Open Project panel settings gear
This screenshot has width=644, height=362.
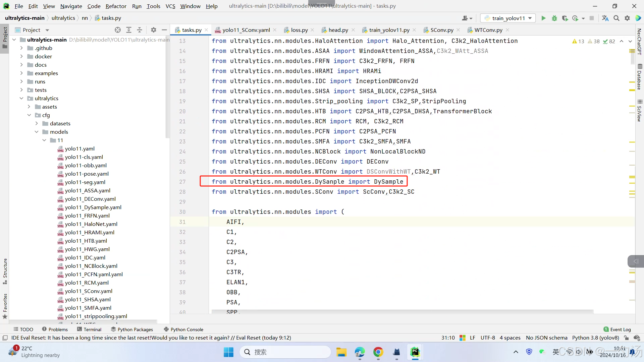(154, 30)
